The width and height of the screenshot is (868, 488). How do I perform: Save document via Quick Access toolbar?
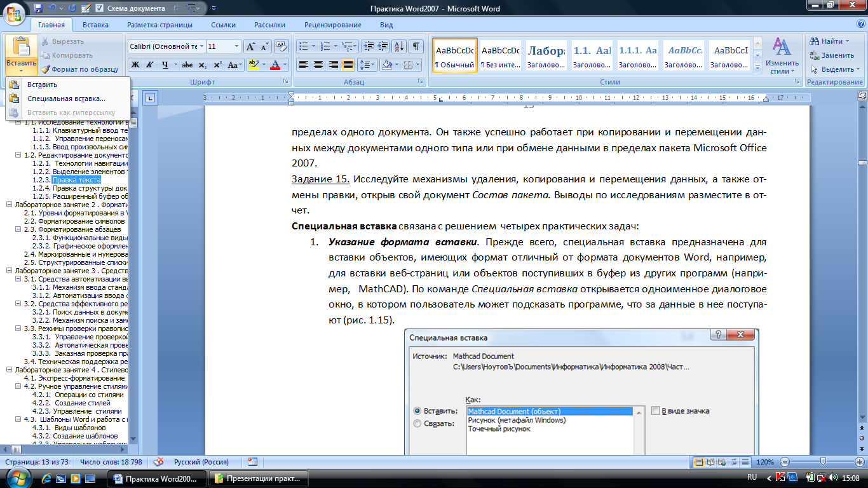pyautogui.click(x=38, y=8)
